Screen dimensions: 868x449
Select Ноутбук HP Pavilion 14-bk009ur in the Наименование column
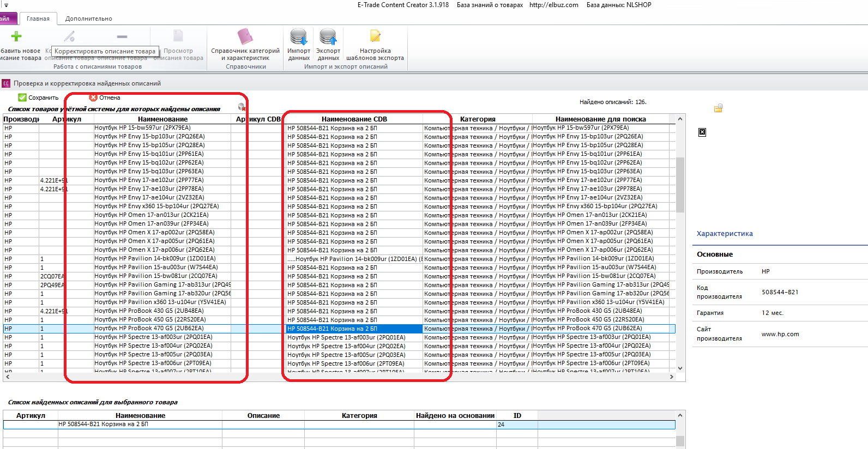tap(162, 259)
